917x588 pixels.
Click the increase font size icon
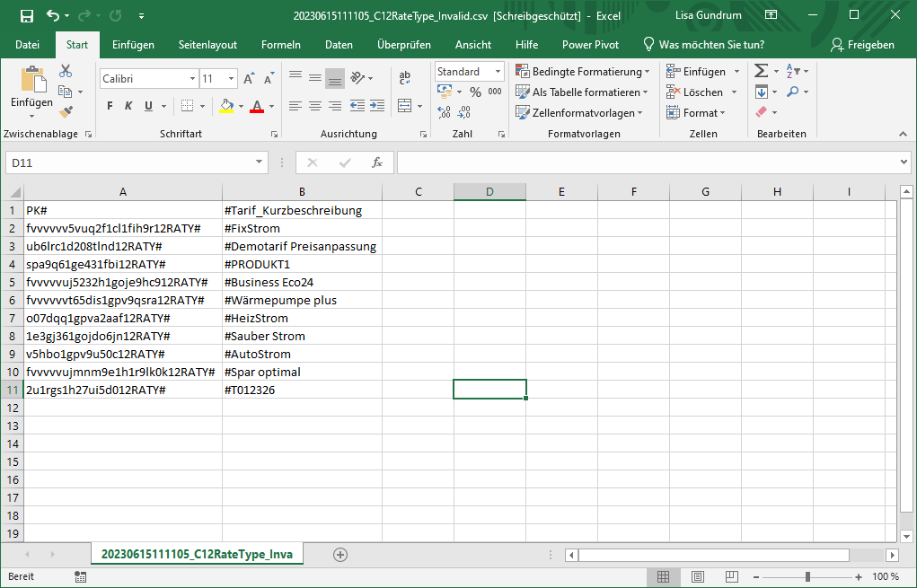click(249, 79)
